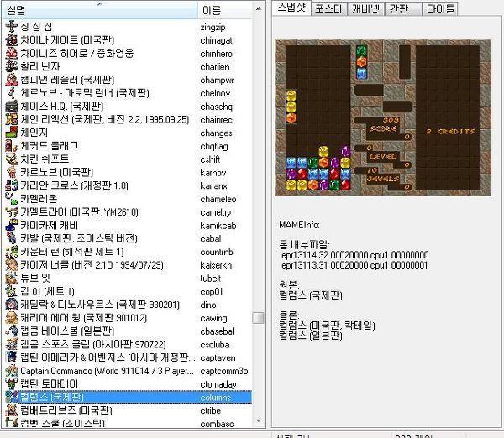Click the game icon beside 징 징 집

(x=12, y=27)
